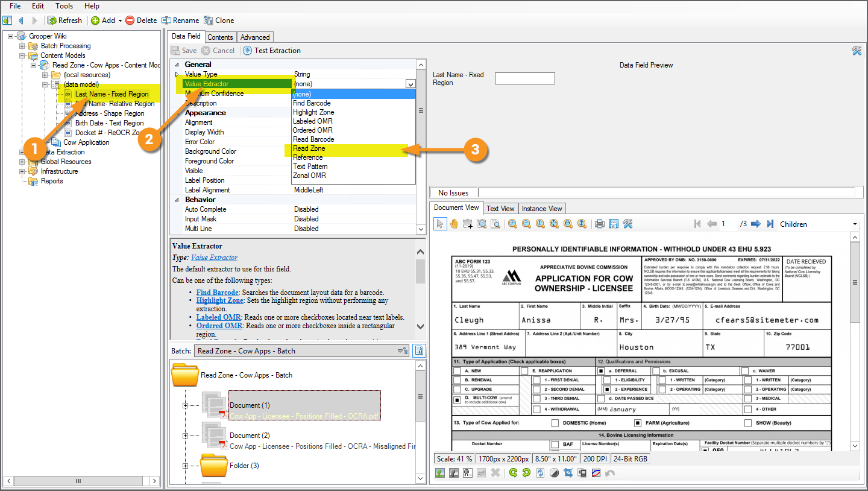Choose Read Zone in the dropdown list

point(309,148)
